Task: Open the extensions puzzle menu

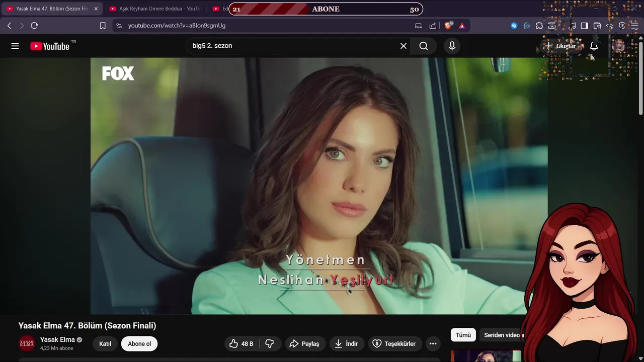Action: [539, 26]
